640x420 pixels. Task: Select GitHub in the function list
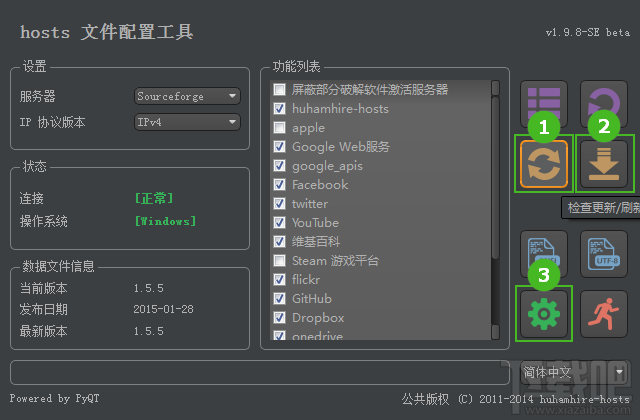pyautogui.click(x=312, y=299)
